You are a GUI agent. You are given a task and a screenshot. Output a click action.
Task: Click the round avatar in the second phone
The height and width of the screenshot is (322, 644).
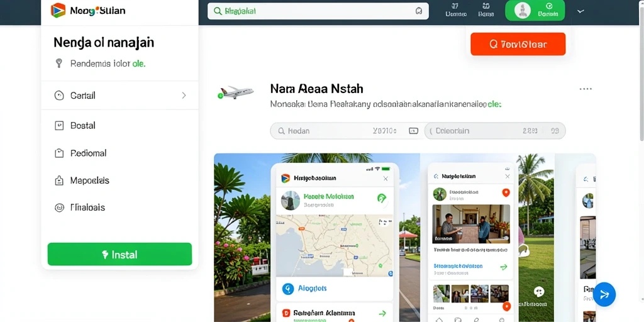[x=440, y=194]
